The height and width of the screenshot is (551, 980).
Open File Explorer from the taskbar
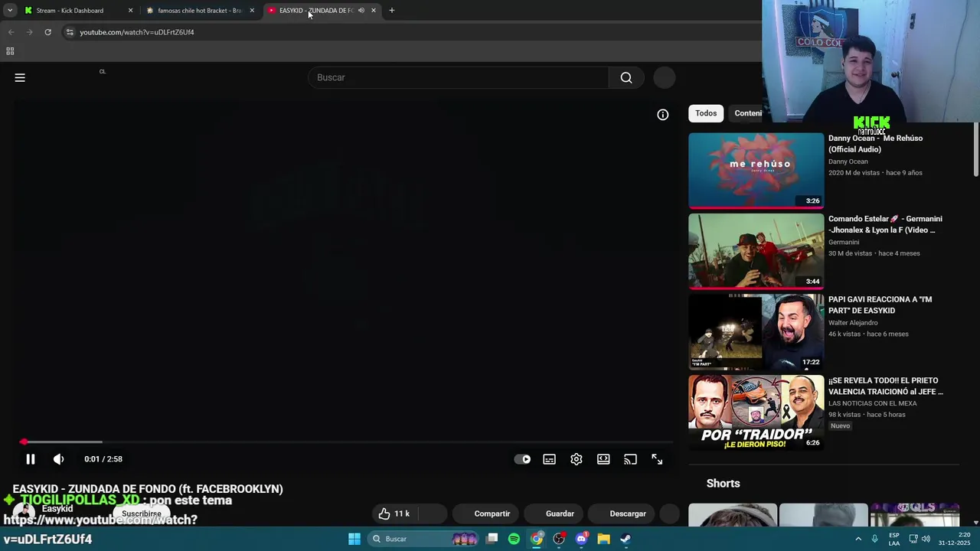coord(603,539)
